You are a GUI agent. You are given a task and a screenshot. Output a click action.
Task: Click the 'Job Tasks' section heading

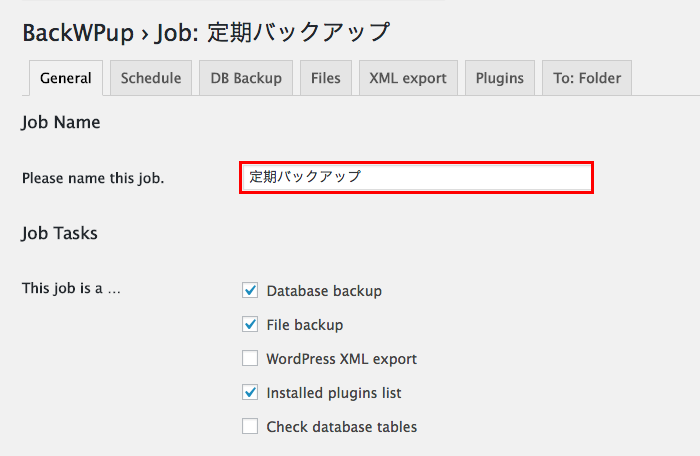[59, 233]
